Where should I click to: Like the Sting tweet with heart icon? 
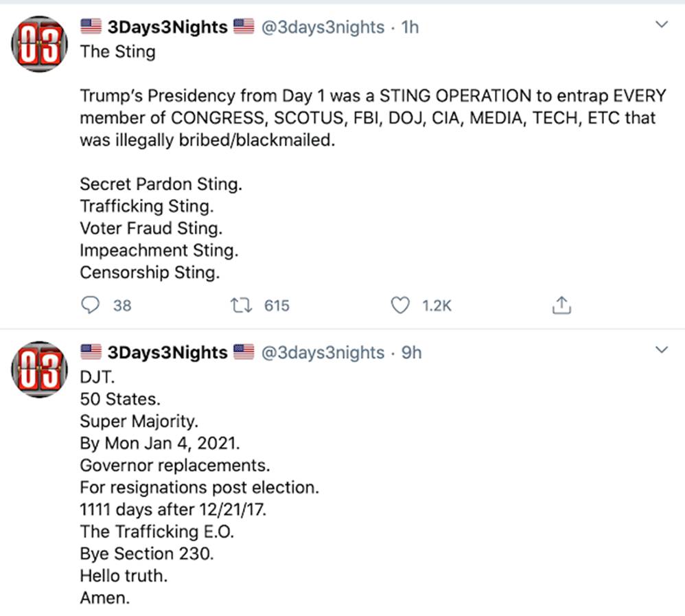tap(399, 306)
